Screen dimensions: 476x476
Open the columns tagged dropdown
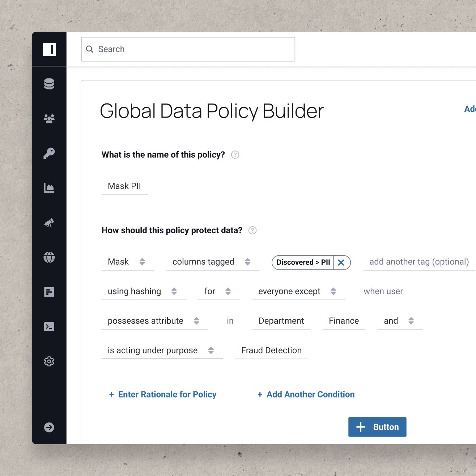click(x=212, y=262)
